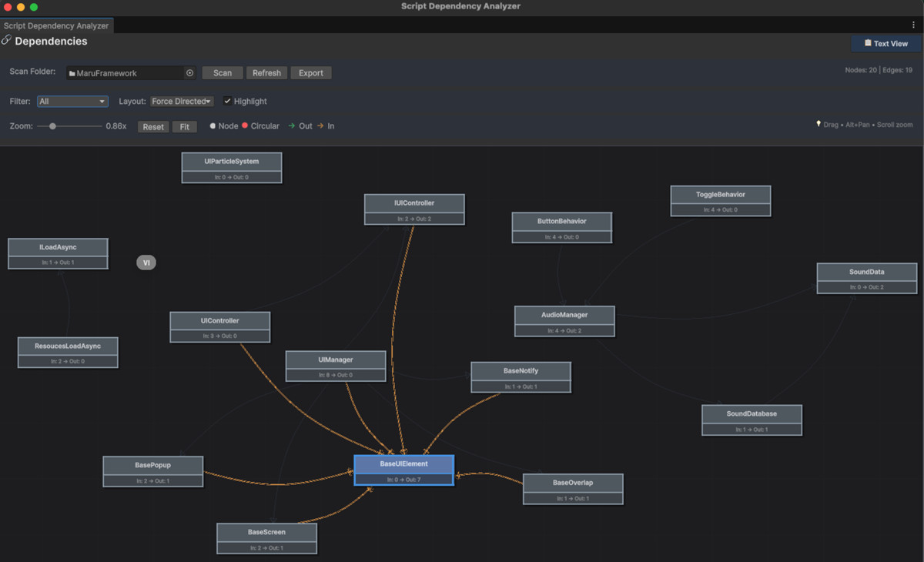The image size is (924, 562).
Task: Select the SoundData node
Action: pos(867,278)
